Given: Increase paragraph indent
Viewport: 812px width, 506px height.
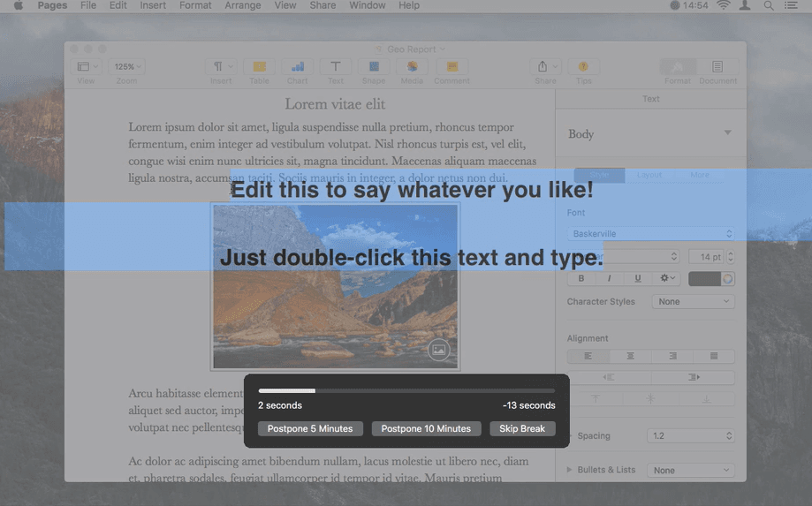Looking at the screenshot, I should click(x=694, y=377).
